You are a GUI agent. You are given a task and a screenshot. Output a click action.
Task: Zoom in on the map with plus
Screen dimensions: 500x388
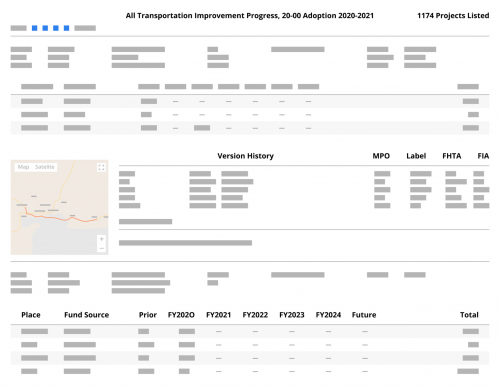tap(102, 239)
